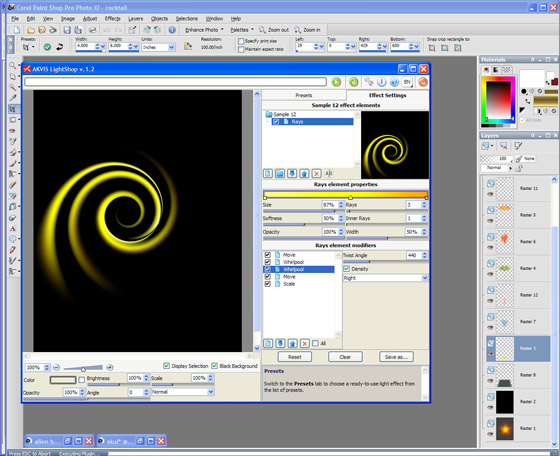This screenshot has height=456, width=560.
Task: Click the yellow gradient color bar
Action: [x=345, y=194]
